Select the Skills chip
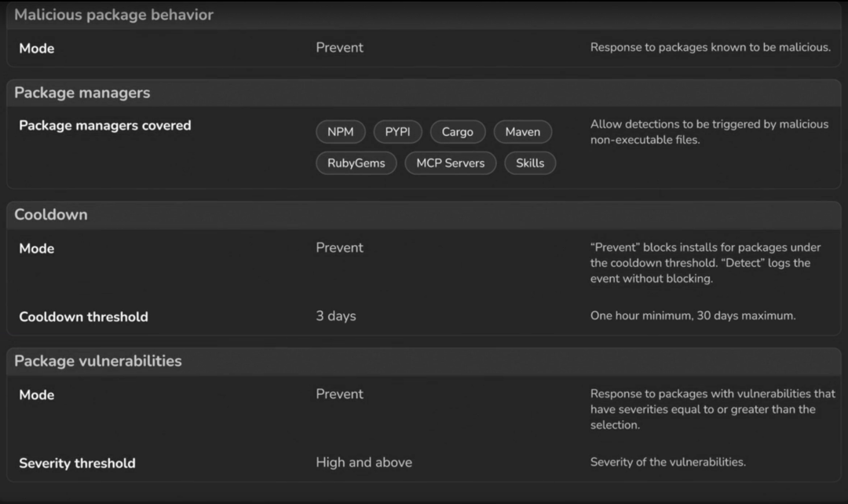Viewport: 848px width, 504px height. click(530, 163)
